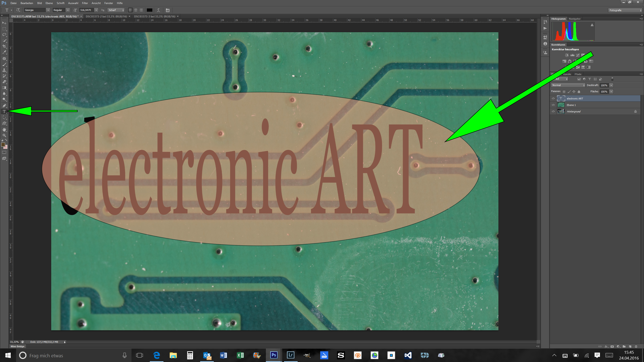The height and width of the screenshot is (362, 644).
Task: Switch to DSC03373-2 document tab
Action: pyautogui.click(x=106, y=16)
